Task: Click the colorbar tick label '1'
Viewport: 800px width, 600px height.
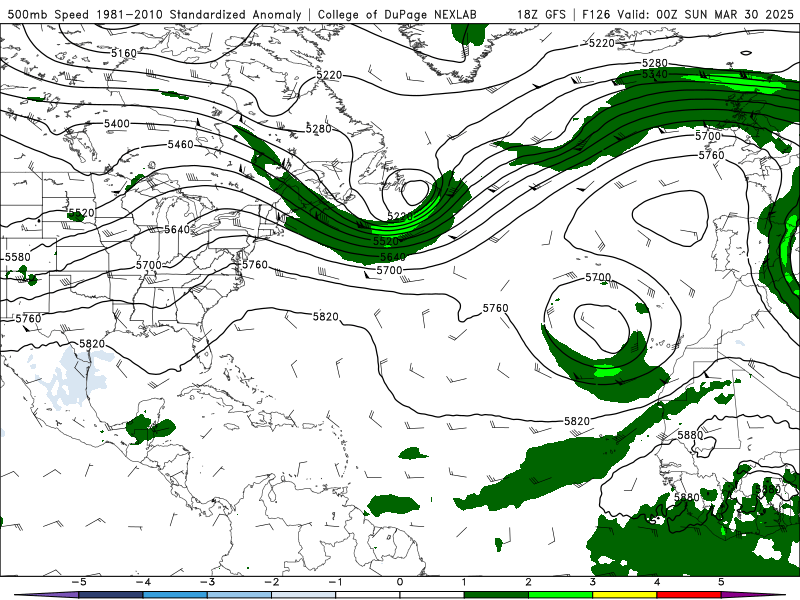Action: click(464, 582)
